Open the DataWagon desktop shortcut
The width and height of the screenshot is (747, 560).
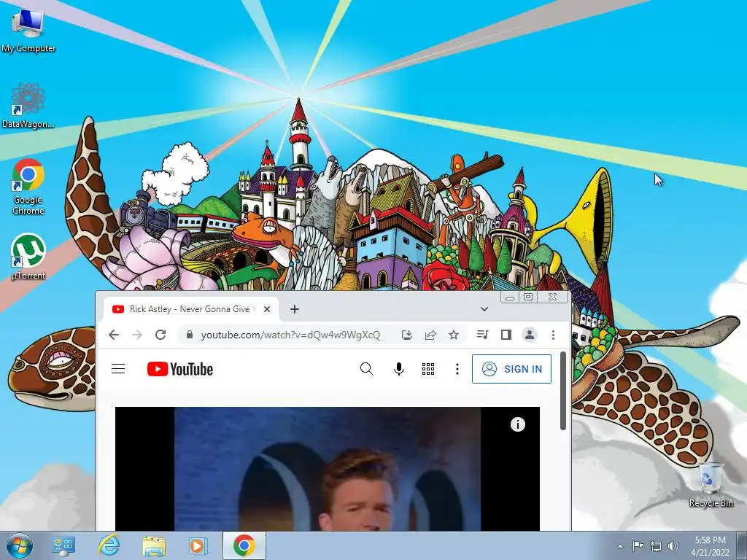coord(28,106)
